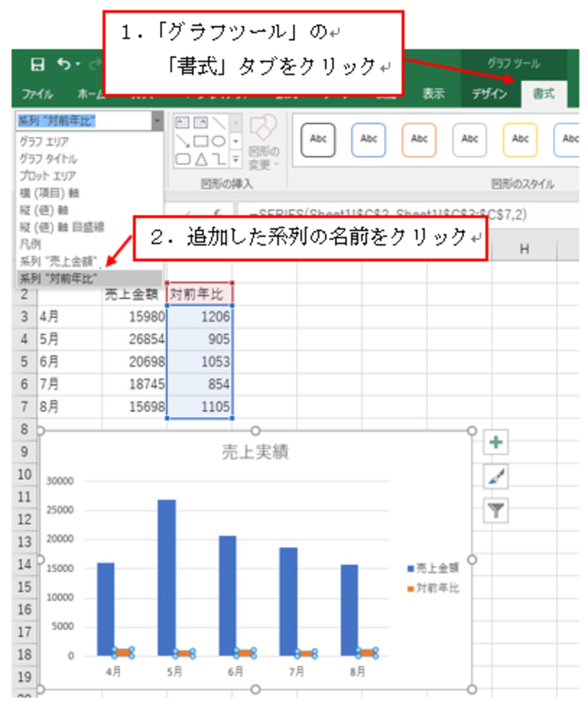The image size is (588, 702).
Task: Select cell with value 26854
Action: tap(134, 339)
